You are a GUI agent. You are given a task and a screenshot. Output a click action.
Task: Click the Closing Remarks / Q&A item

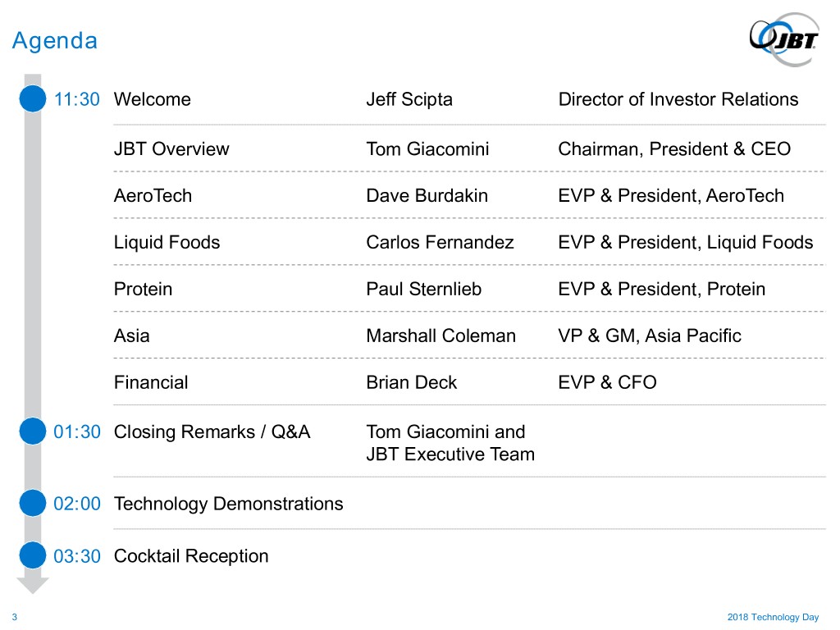[x=212, y=431]
